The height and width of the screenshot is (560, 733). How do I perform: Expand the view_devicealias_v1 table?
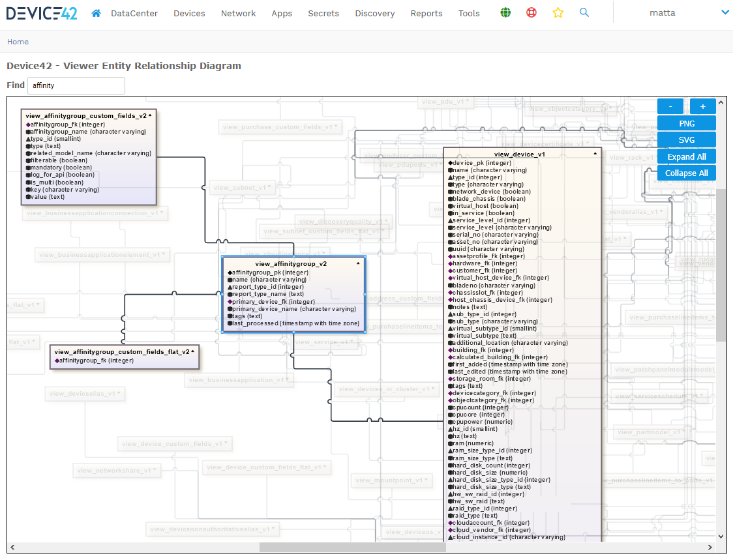tap(119, 393)
